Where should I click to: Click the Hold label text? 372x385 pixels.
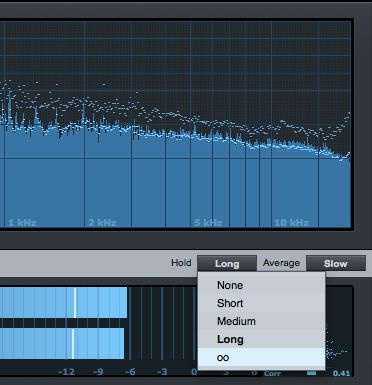tap(181, 263)
